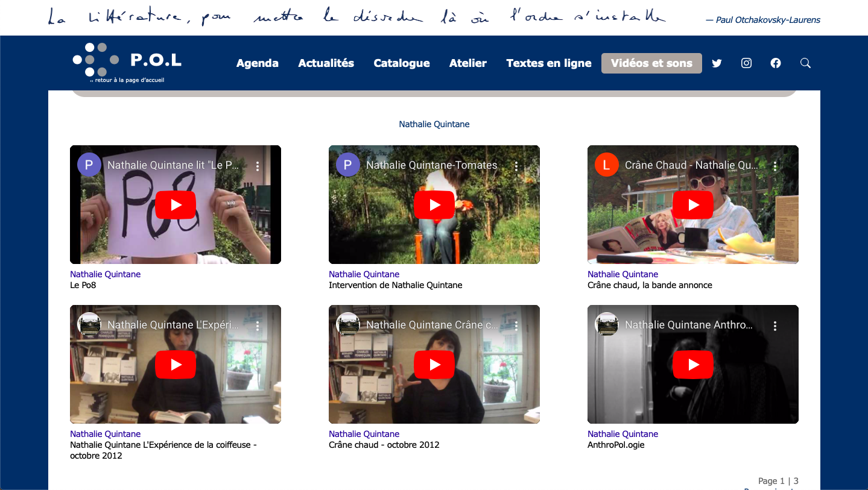The width and height of the screenshot is (868, 490).
Task: Click Nathalie Quintane author link above AnthroPol.ogie
Action: tap(622, 434)
